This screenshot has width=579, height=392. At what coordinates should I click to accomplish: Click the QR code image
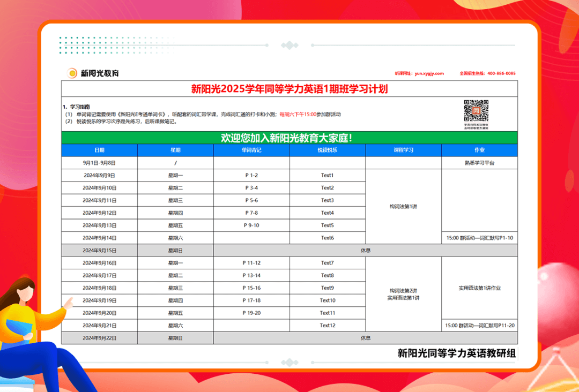tap(476, 111)
